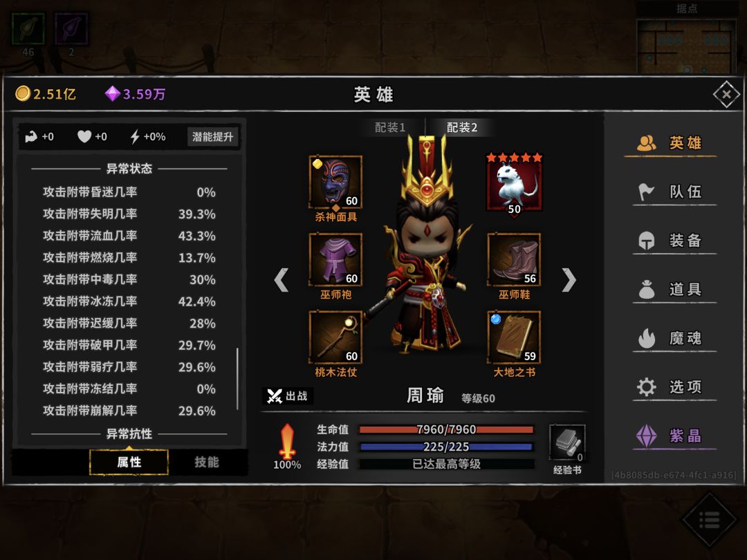Open the five-star white pet slot

tap(514, 183)
